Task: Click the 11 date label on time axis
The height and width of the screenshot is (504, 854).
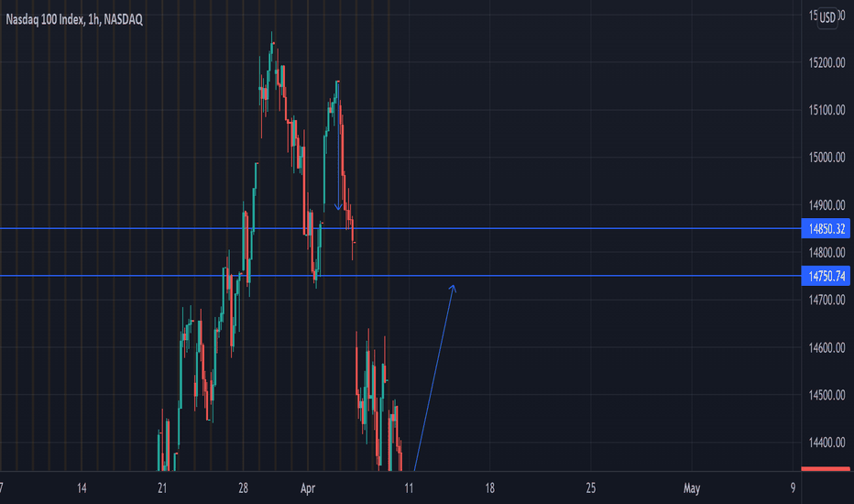Action: click(x=409, y=488)
